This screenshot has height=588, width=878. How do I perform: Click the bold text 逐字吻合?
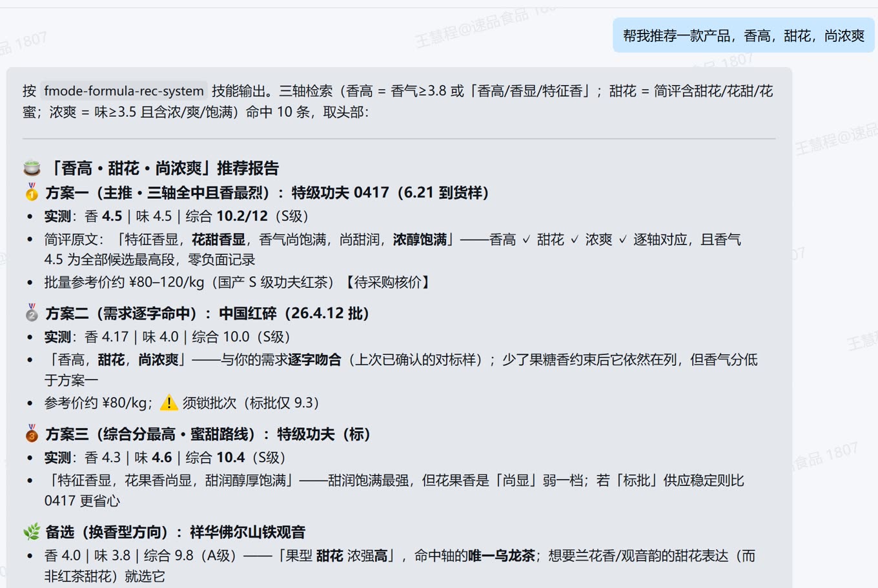coord(314,360)
